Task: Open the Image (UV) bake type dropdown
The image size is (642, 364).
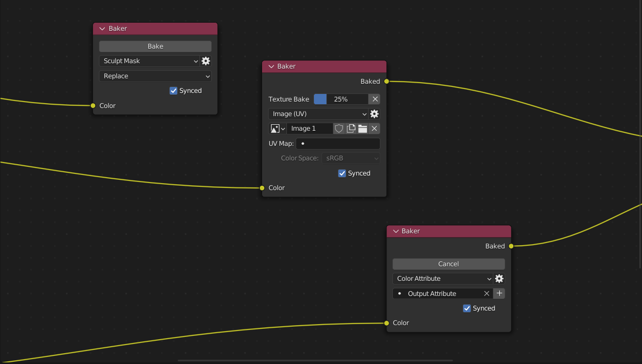Action: click(319, 114)
